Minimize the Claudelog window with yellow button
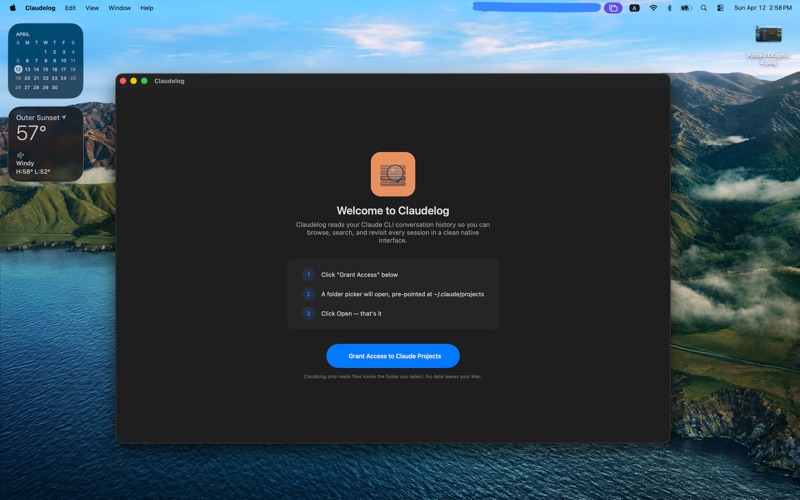 [134, 81]
